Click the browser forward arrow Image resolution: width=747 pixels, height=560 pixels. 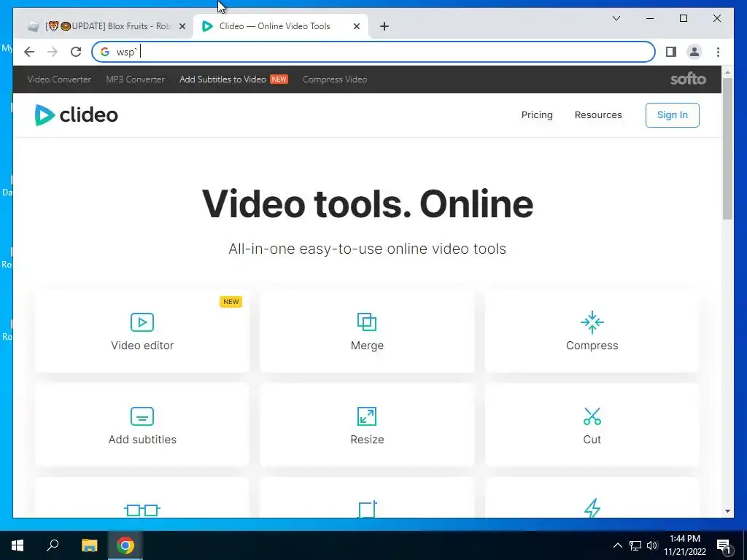[x=53, y=52]
